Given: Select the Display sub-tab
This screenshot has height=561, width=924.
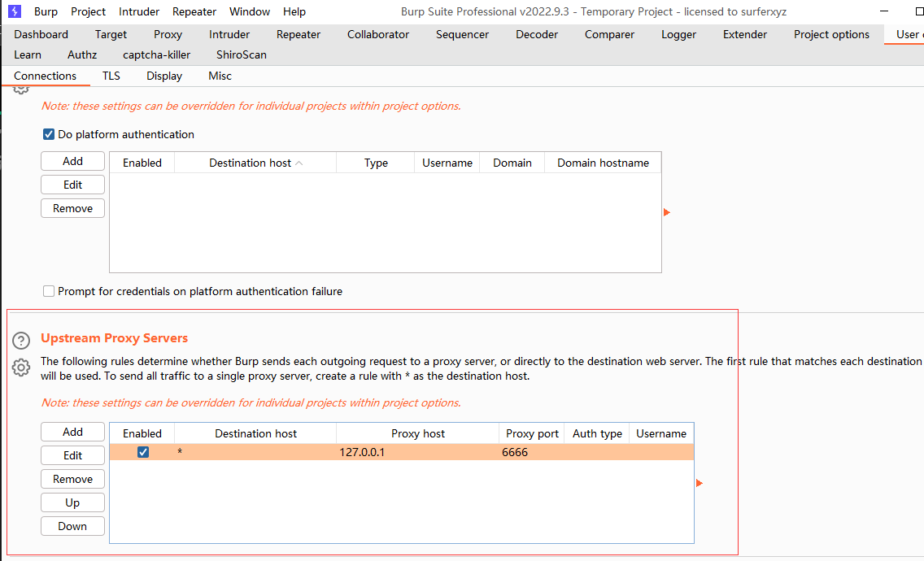Looking at the screenshot, I should [x=163, y=76].
